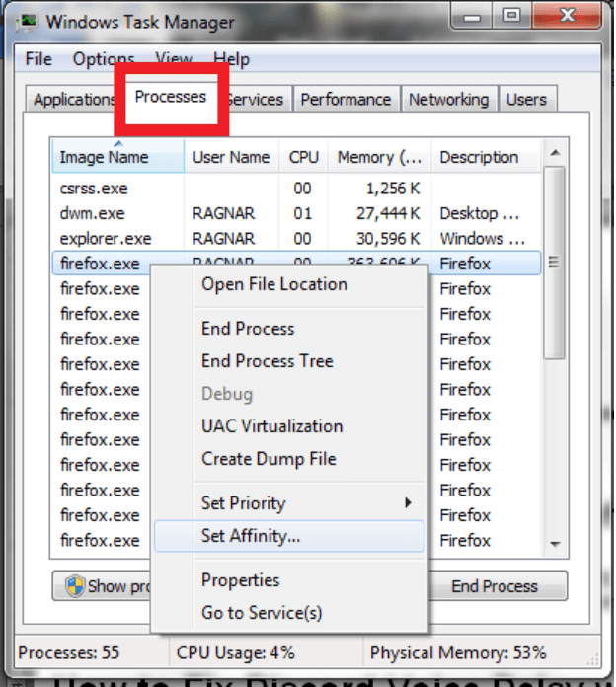Open the Help menu
This screenshot has height=687, width=616.
pyautogui.click(x=231, y=59)
